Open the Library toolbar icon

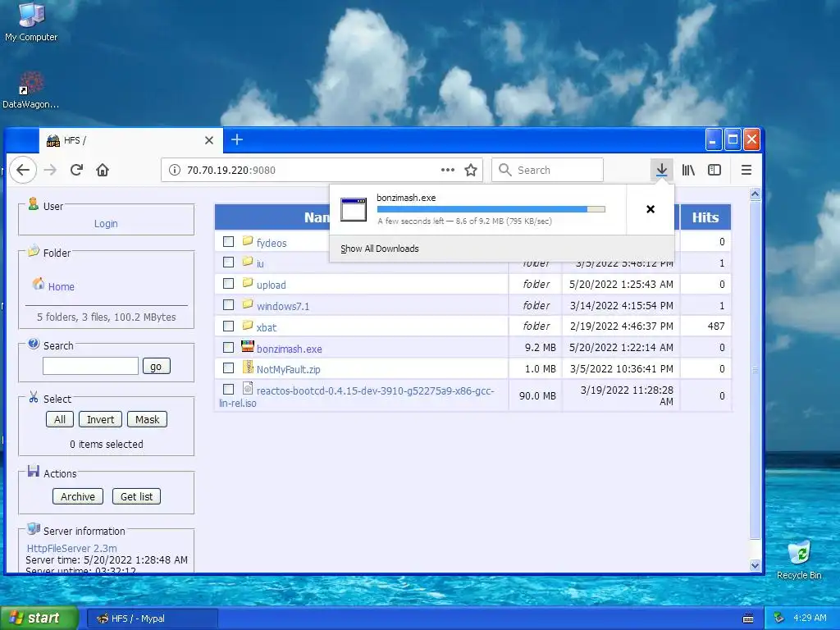(x=688, y=171)
